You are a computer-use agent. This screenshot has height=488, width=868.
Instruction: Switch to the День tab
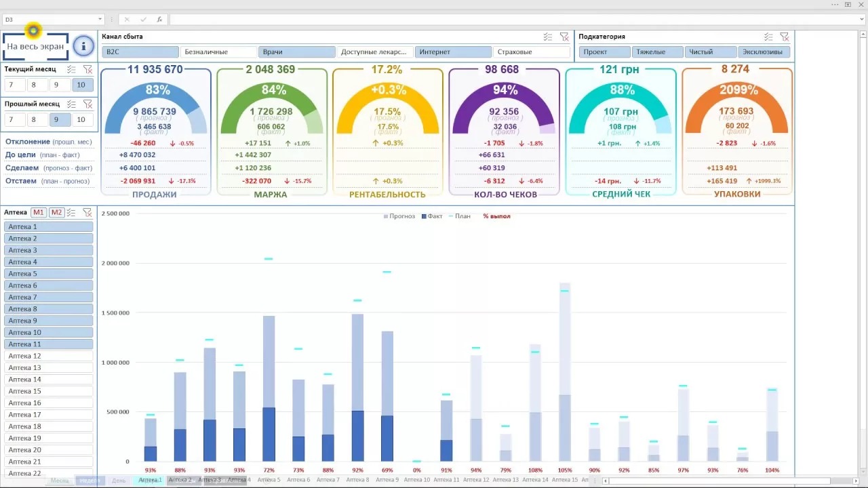click(x=119, y=481)
